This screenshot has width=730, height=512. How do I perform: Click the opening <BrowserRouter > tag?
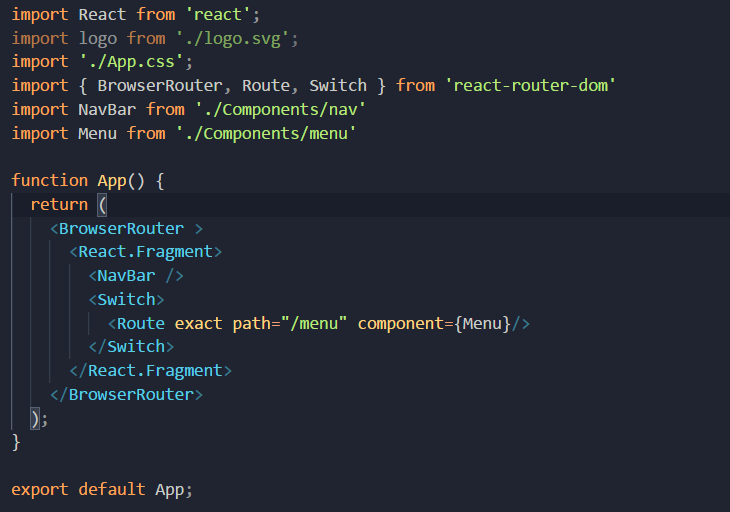[x=127, y=229]
